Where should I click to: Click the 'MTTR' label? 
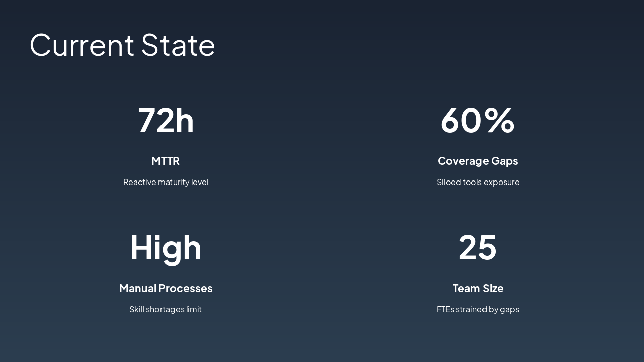coord(166,161)
